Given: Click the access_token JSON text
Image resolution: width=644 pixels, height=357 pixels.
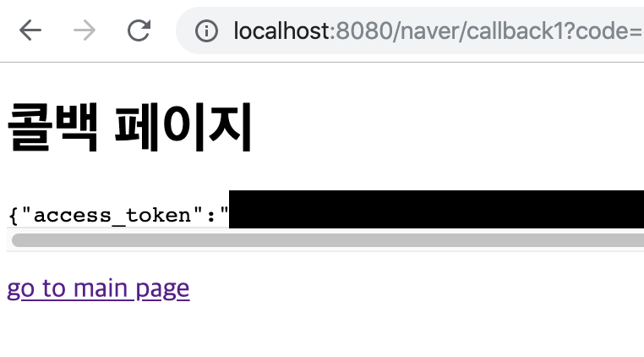Looking at the screenshot, I should click(118, 215).
